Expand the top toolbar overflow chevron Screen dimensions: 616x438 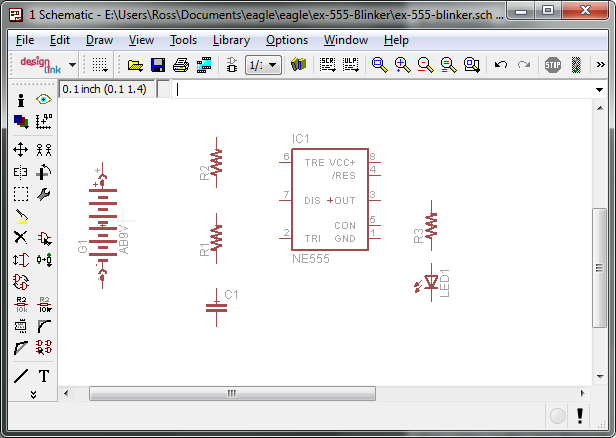click(x=600, y=64)
